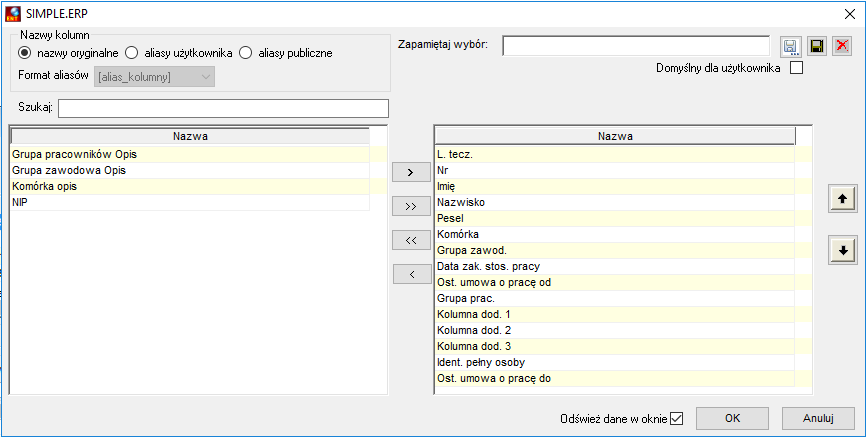This screenshot has height=437, width=866.
Task: Close the SIMPLE.ERP dialog window
Action: 849,14
